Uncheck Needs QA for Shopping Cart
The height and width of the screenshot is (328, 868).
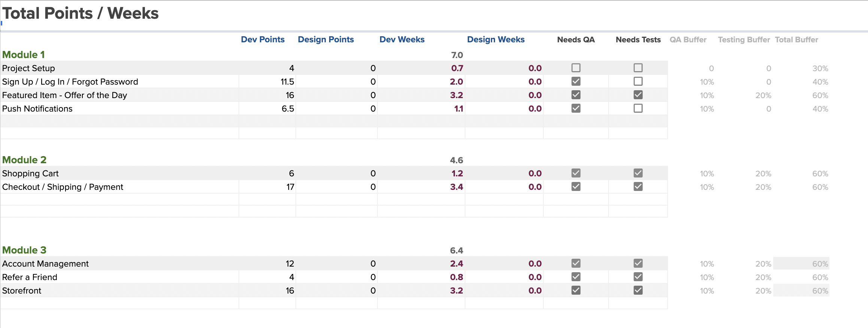coord(576,173)
